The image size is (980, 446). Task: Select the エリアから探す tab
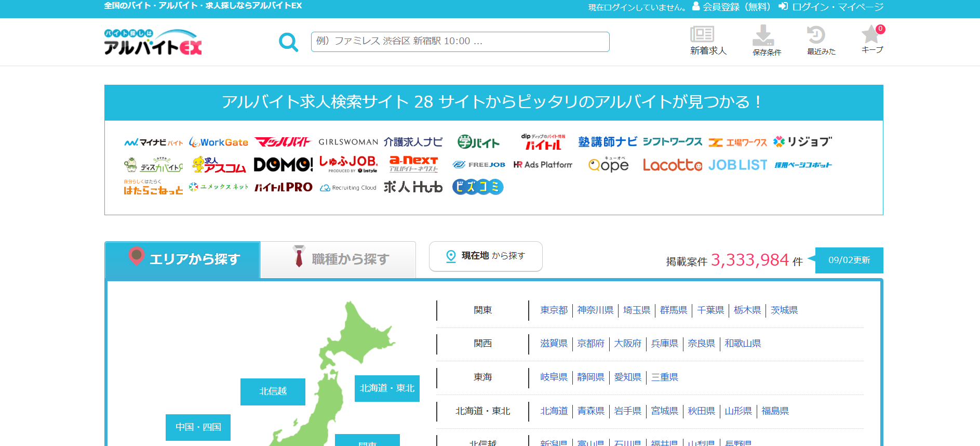point(183,259)
